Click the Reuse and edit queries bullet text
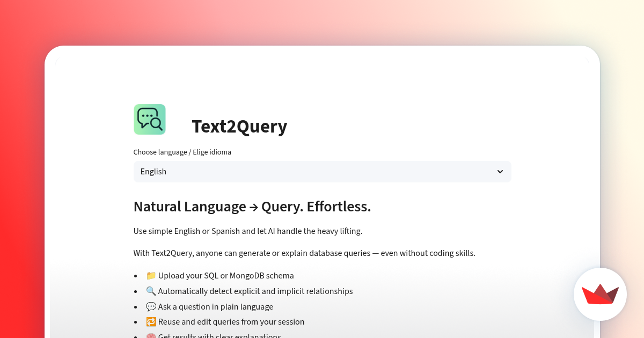The image size is (644, 338). point(231,321)
